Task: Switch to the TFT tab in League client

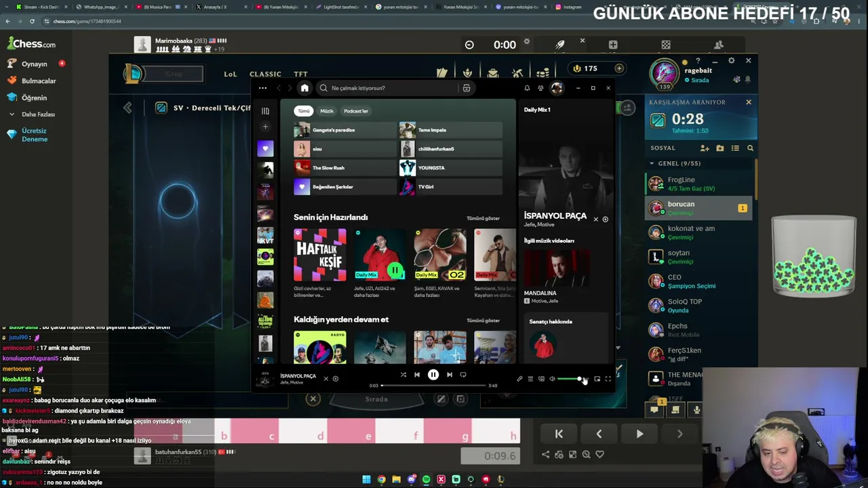Action: click(x=301, y=74)
